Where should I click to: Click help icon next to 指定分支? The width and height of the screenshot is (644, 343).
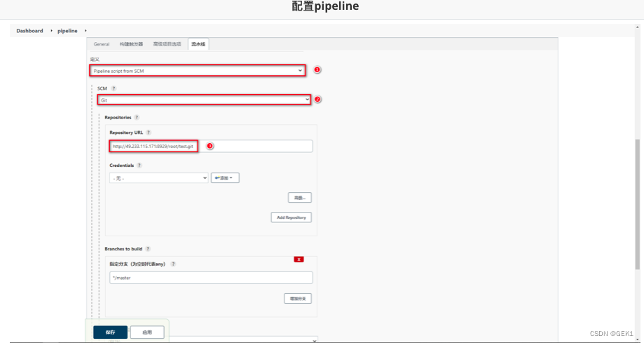pyautogui.click(x=173, y=264)
